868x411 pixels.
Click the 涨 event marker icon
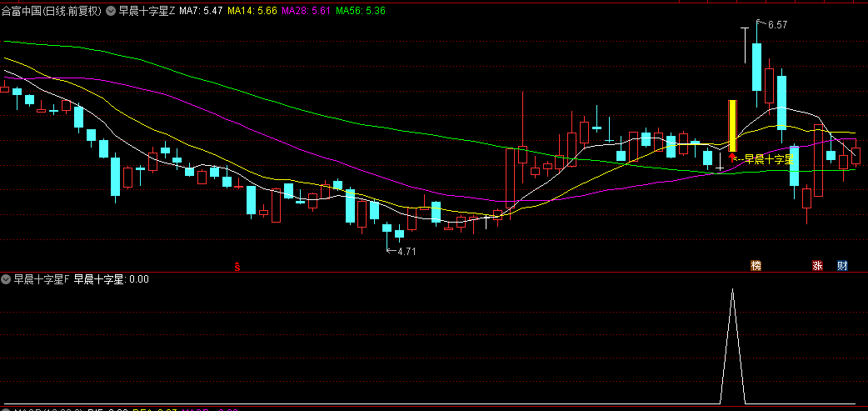click(818, 266)
